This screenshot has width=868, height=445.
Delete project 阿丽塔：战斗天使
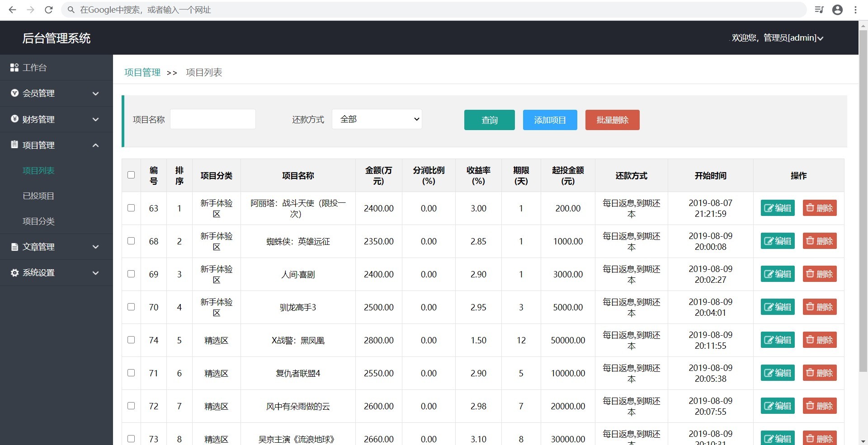pyautogui.click(x=820, y=208)
